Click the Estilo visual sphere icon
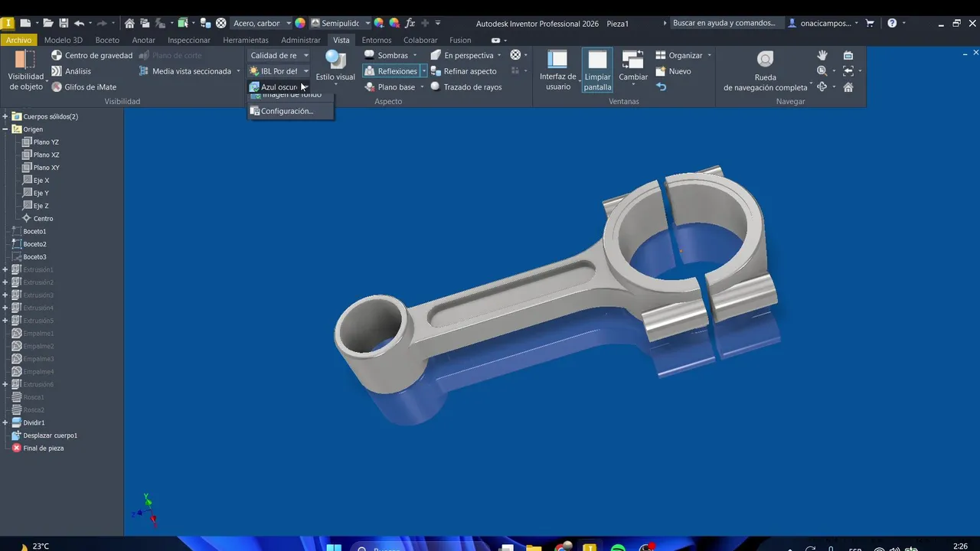The width and height of the screenshot is (980, 551). click(335, 60)
